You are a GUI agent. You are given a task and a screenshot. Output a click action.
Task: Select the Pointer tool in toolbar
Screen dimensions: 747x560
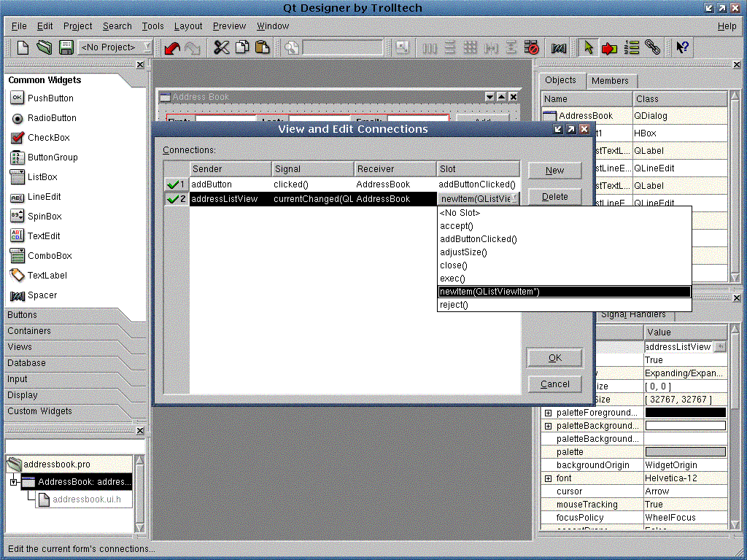tap(587, 47)
